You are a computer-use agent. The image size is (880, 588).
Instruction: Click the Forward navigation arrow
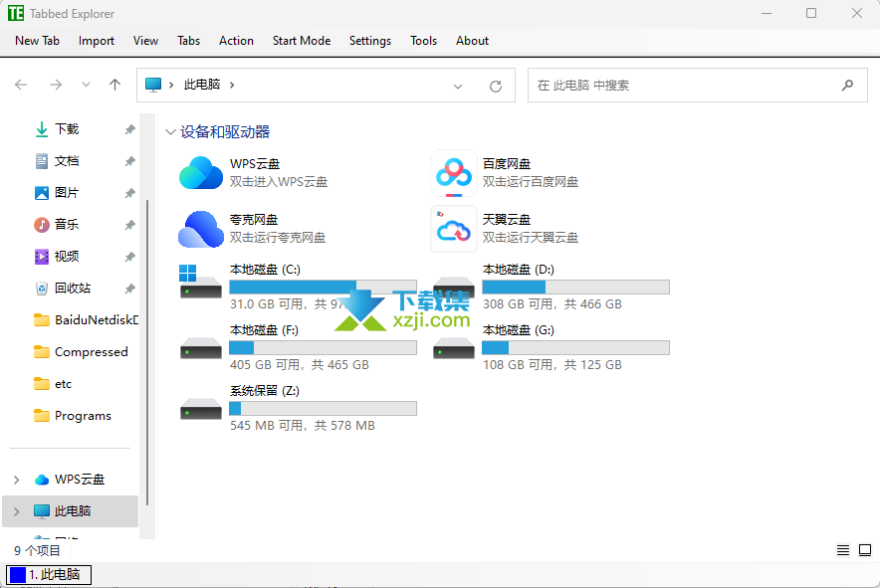[x=56, y=85]
